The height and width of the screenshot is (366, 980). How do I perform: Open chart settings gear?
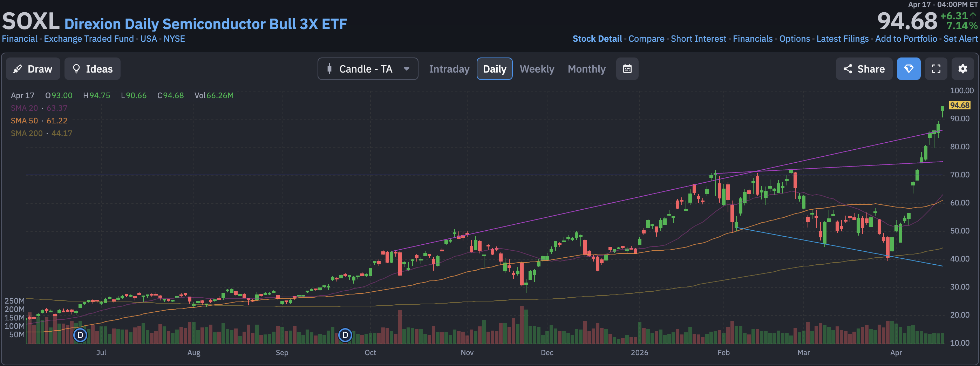click(x=962, y=69)
